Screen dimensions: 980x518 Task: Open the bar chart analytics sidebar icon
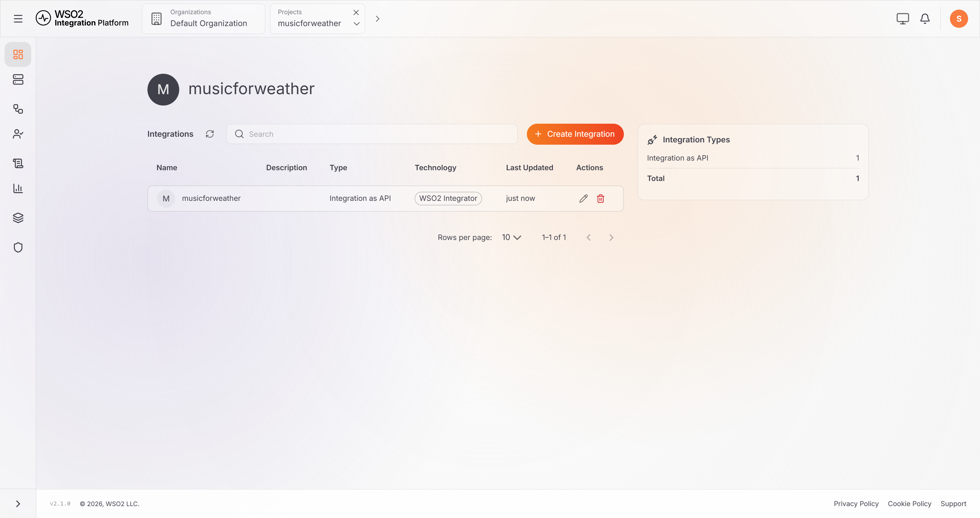point(18,188)
